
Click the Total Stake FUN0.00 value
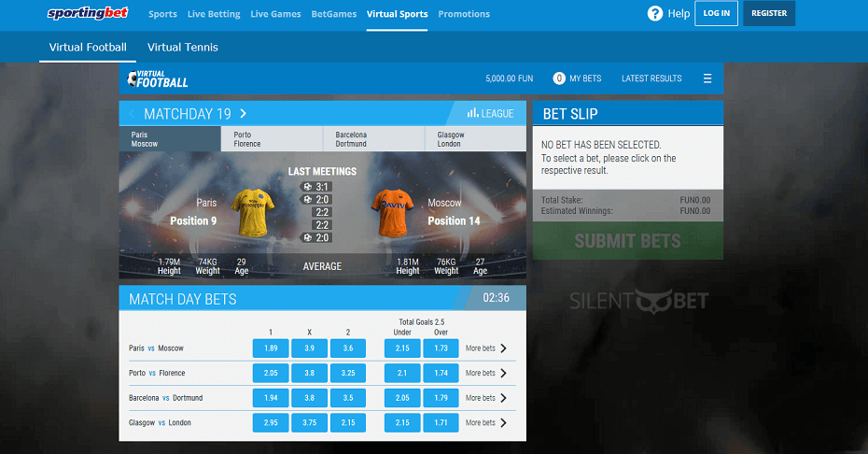coord(694,200)
